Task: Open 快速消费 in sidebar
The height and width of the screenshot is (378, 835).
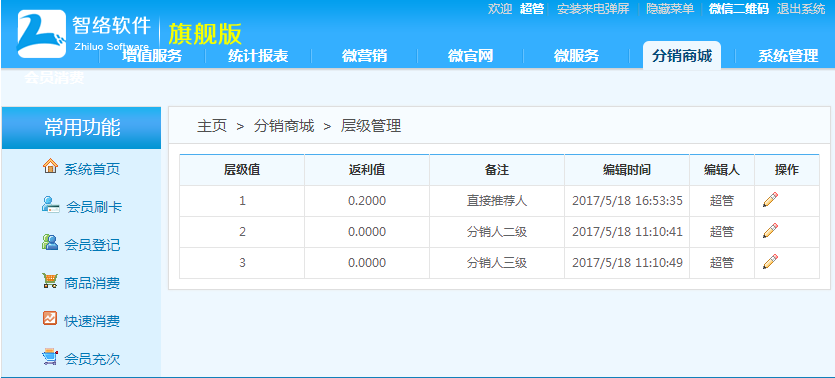Action: [92, 322]
